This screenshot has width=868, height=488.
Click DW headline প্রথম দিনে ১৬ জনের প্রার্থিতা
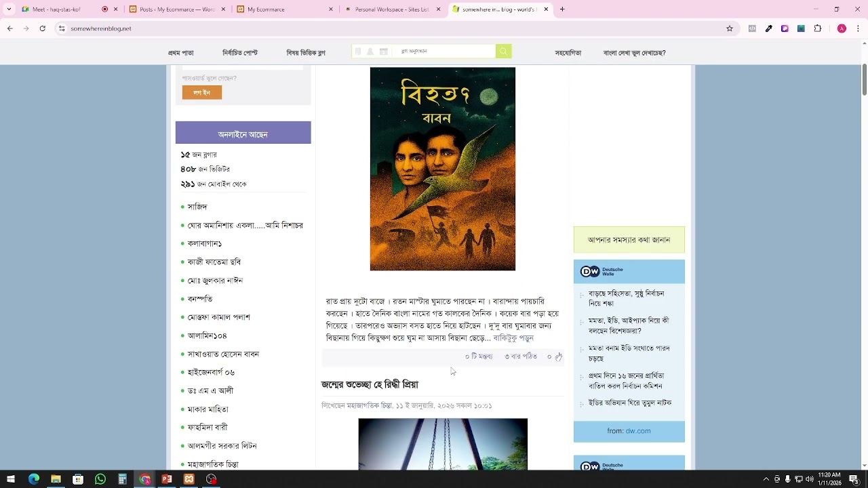click(x=626, y=381)
